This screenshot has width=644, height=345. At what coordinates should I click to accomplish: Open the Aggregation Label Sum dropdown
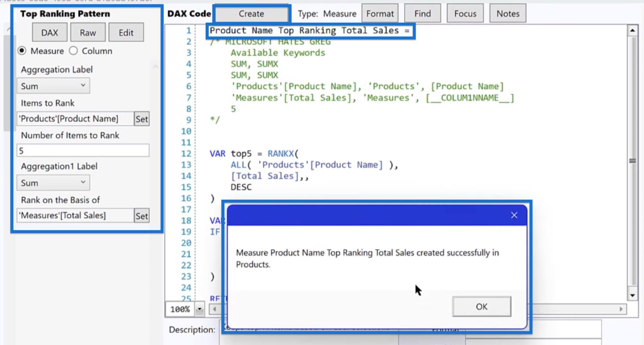click(53, 86)
